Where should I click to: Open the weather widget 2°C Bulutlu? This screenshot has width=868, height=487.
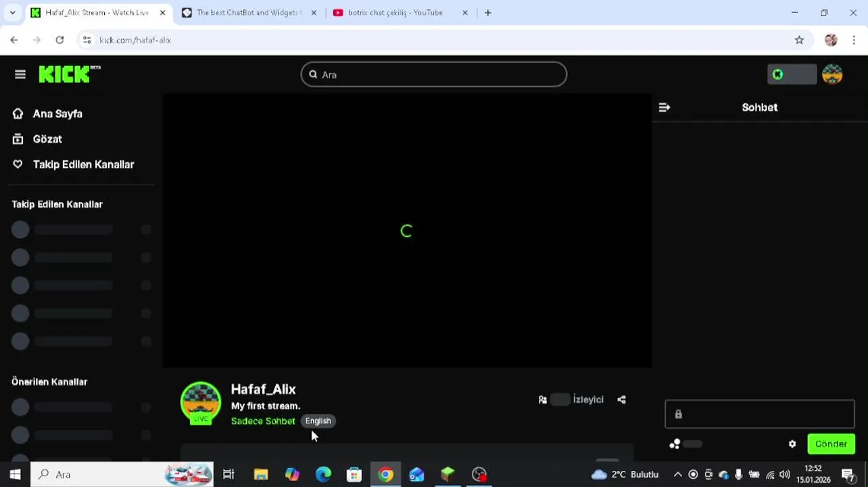tap(625, 474)
